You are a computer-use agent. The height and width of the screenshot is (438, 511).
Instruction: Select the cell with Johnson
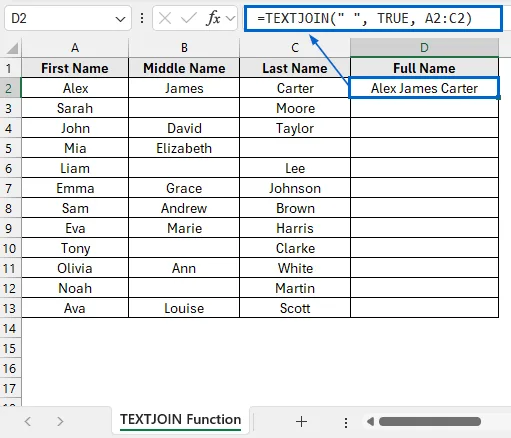295,188
